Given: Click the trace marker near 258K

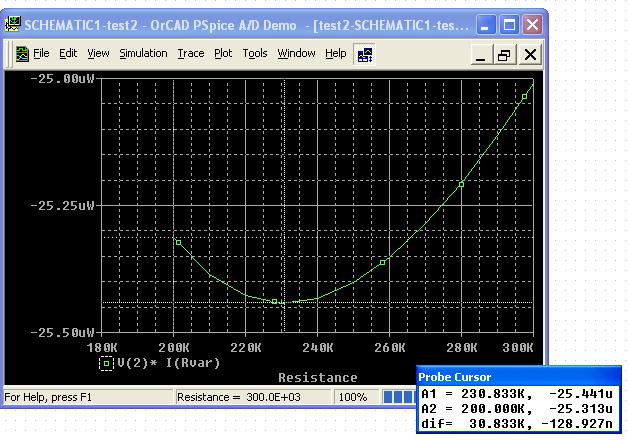Looking at the screenshot, I should pos(382,262).
